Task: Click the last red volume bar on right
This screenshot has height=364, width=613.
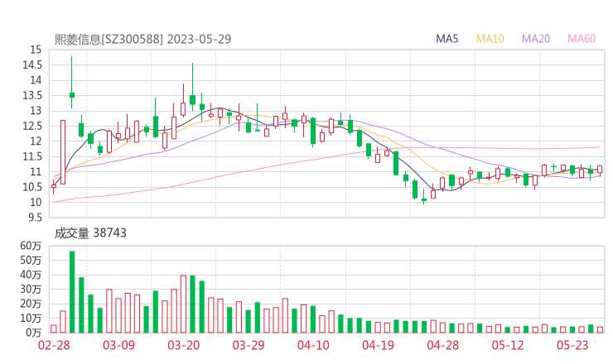Action: click(600, 330)
